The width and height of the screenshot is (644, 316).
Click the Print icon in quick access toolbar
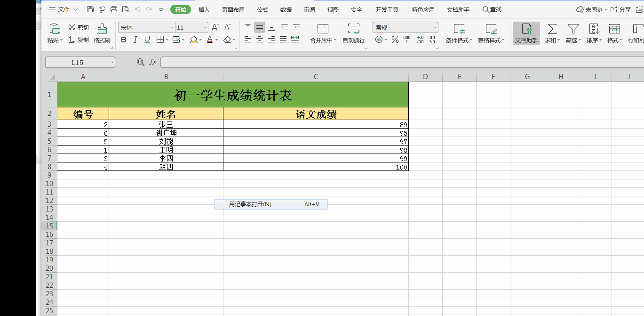click(114, 9)
